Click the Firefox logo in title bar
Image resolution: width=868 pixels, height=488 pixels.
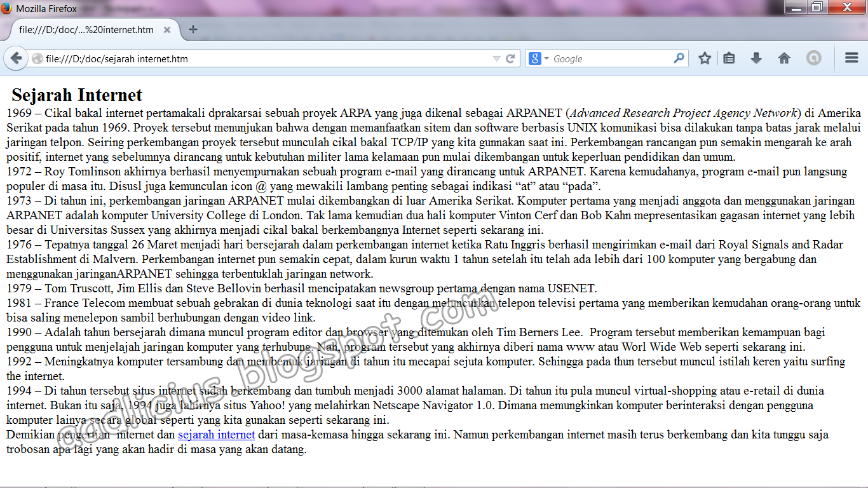click(x=7, y=8)
